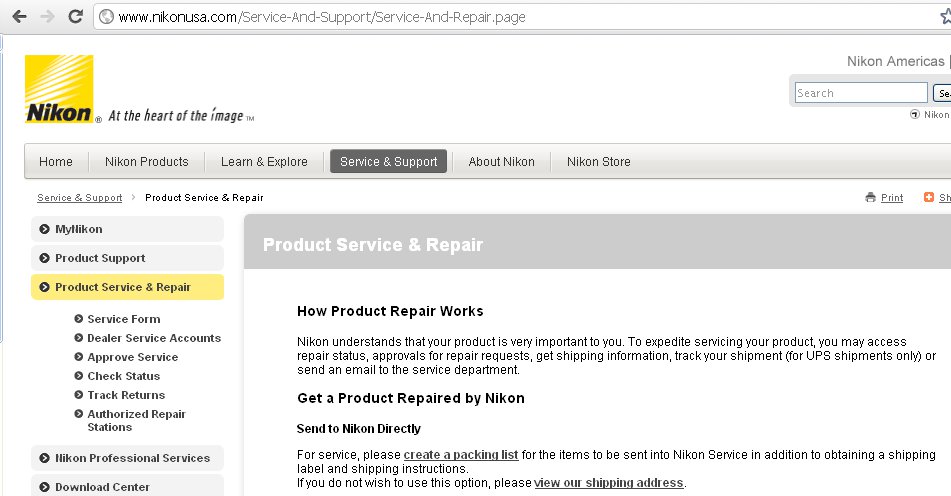Click the Nikon logo

click(59, 89)
